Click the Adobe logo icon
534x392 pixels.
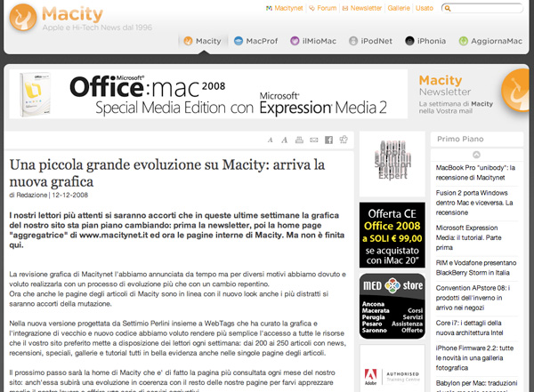point(370,377)
